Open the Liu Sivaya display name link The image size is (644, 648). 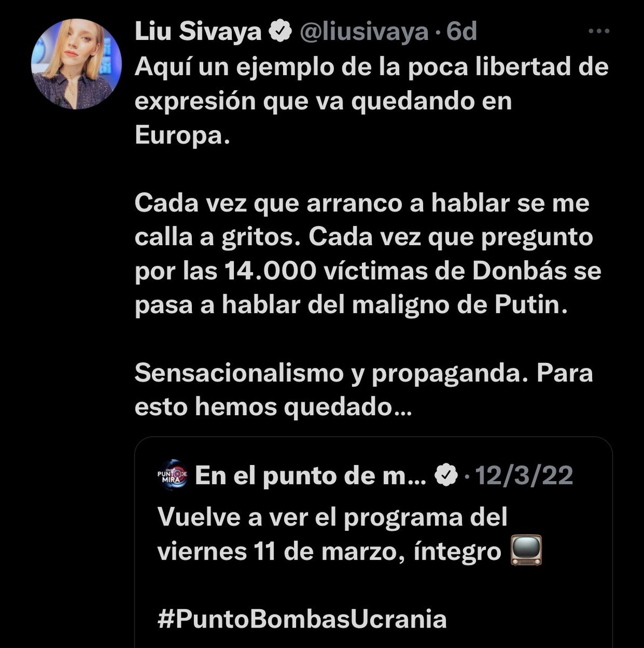point(199,33)
